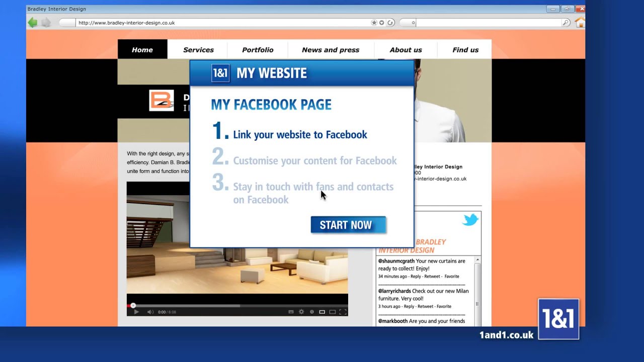
Task: Click the grey forward arrow button
Action: [x=46, y=22]
